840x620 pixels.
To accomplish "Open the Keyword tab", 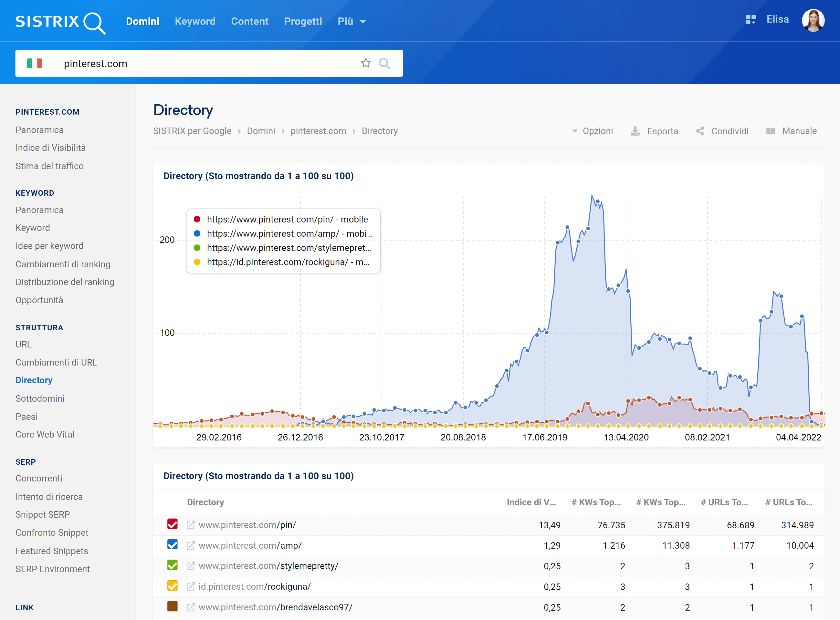I will [195, 21].
